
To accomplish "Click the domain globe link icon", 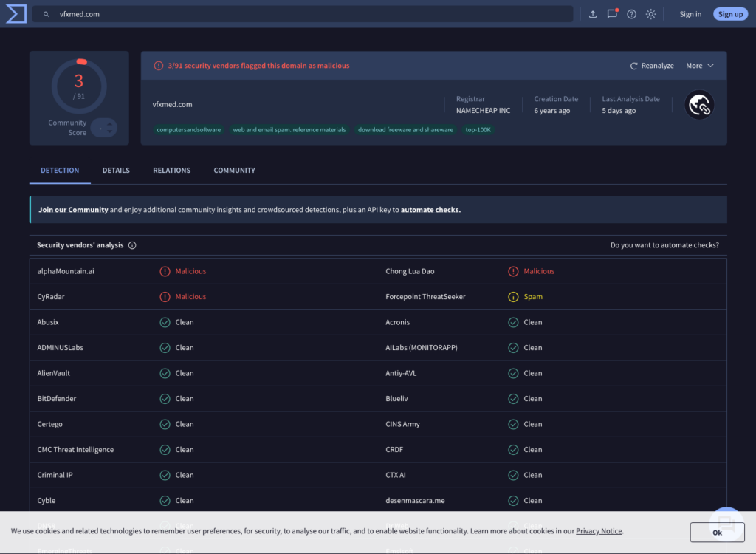I will coord(698,105).
